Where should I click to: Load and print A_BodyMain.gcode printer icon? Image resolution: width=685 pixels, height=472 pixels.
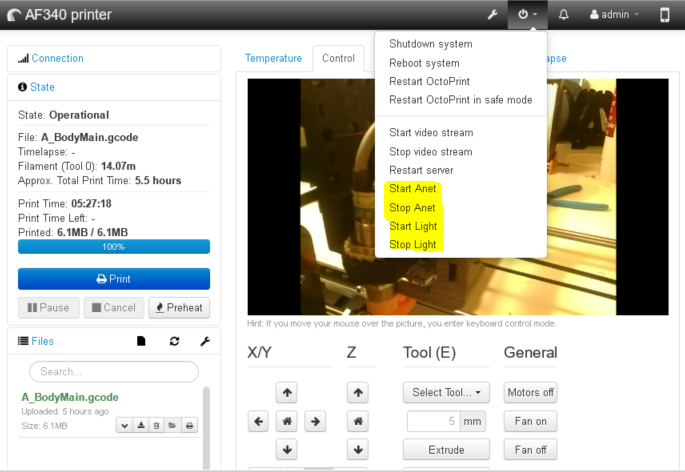coord(189,425)
